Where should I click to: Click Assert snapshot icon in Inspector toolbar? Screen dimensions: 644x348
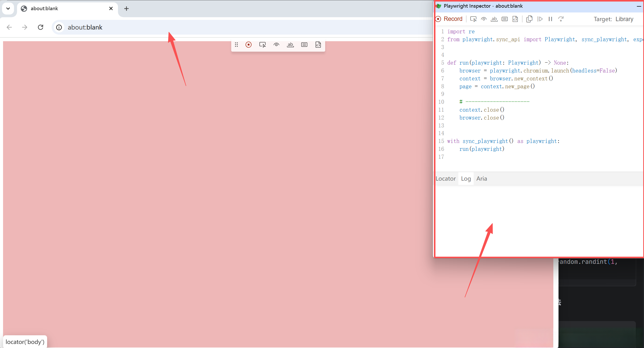[515, 19]
